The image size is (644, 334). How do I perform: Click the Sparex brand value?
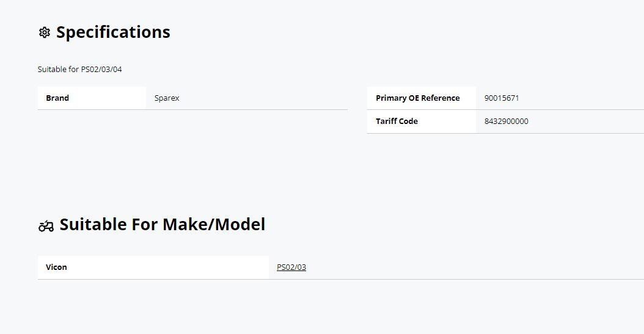[x=167, y=98]
